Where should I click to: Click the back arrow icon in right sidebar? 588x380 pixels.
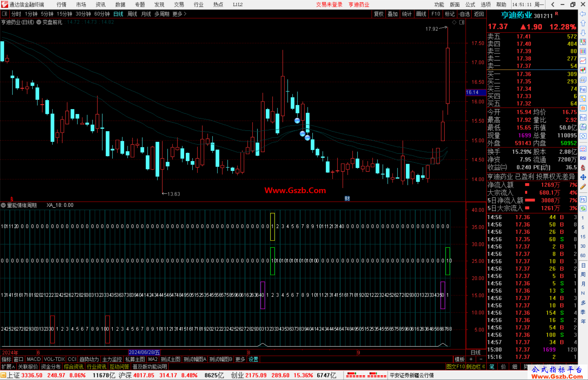[x=583, y=14]
